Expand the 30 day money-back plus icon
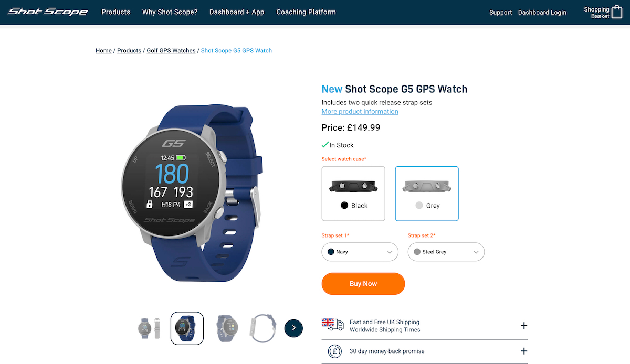The height and width of the screenshot is (364, 630). tap(523, 351)
